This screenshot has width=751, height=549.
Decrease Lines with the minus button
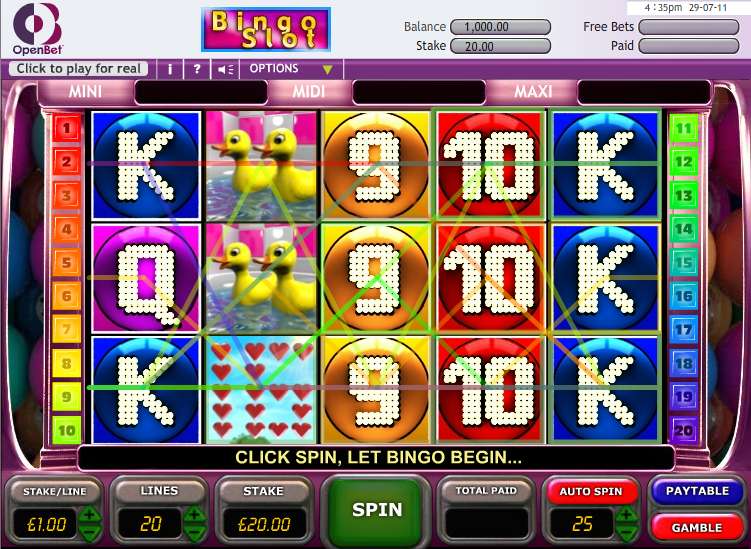[194, 533]
